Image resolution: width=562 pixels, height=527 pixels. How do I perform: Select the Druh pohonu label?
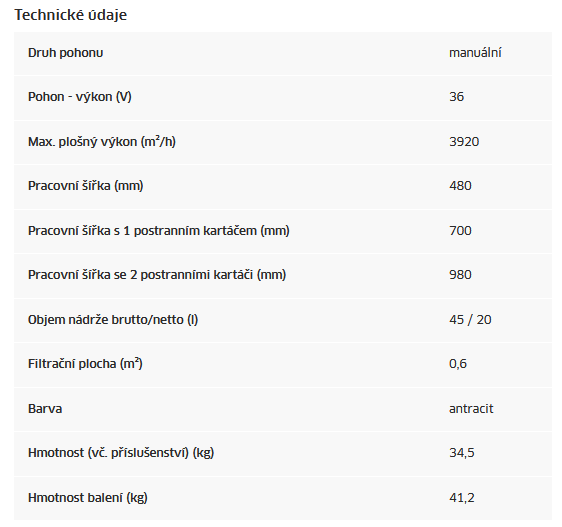pos(66,53)
